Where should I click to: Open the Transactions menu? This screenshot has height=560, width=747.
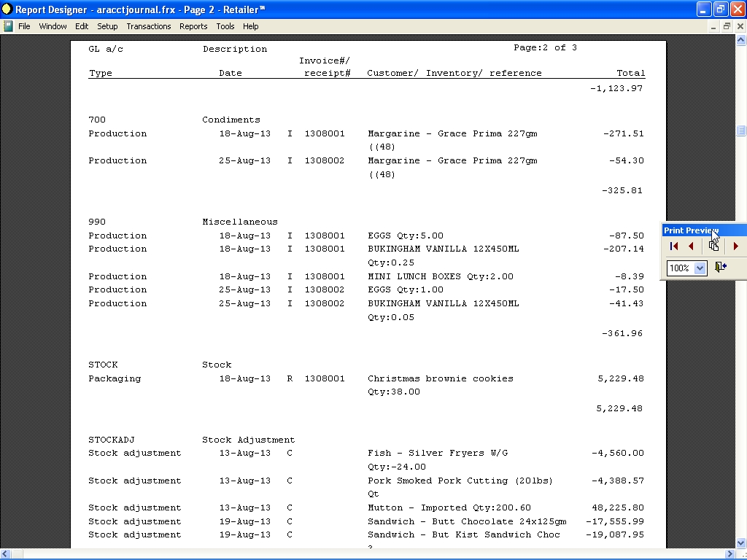[x=149, y=26]
